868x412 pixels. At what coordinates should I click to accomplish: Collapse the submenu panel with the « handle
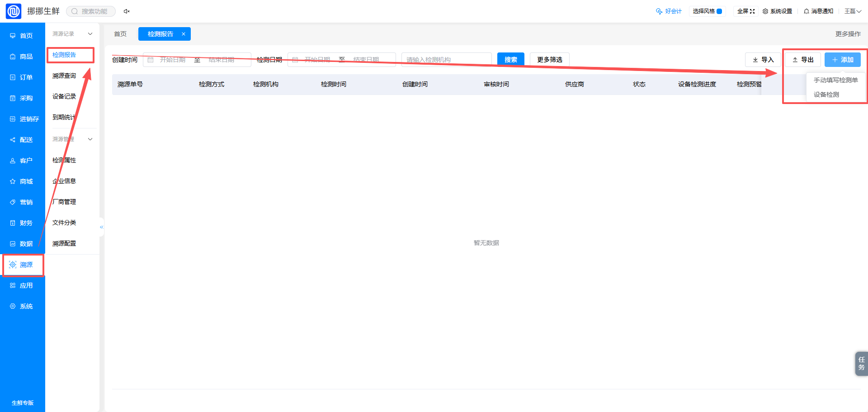point(102,227)
